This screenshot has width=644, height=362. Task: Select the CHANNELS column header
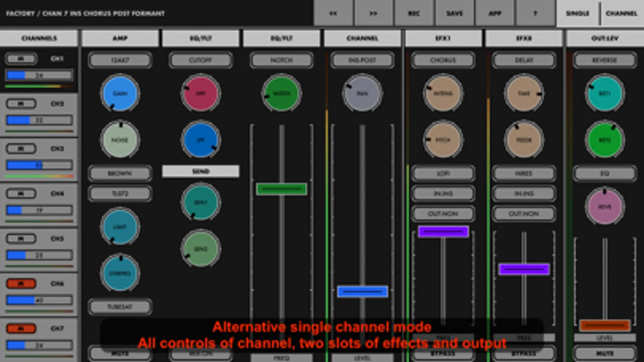pyautogui.click(x=39, y=38)
